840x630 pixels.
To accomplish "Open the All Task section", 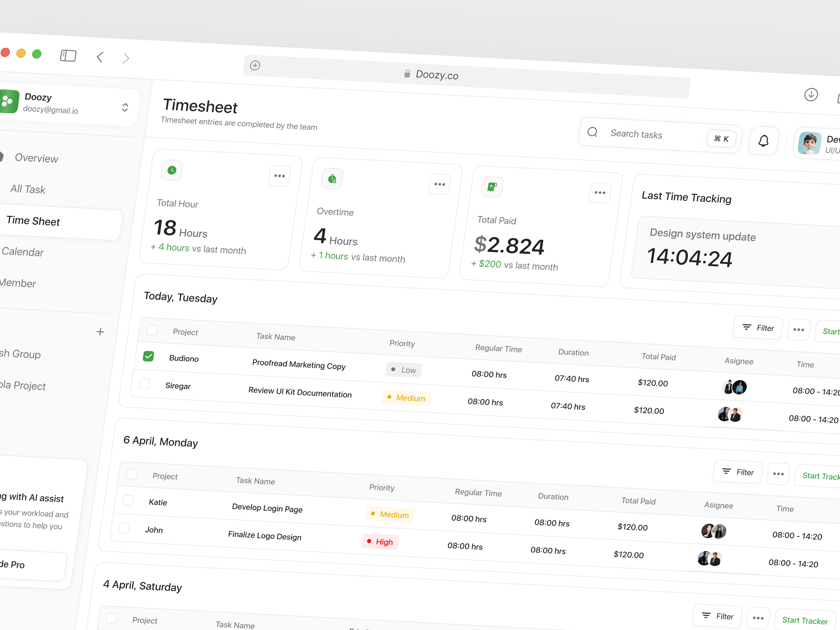I will pyautogui.click(x=28, y=189).
